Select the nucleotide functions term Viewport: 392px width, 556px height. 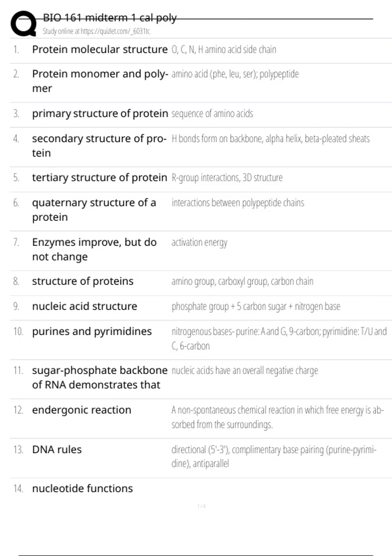click(82, 488)
